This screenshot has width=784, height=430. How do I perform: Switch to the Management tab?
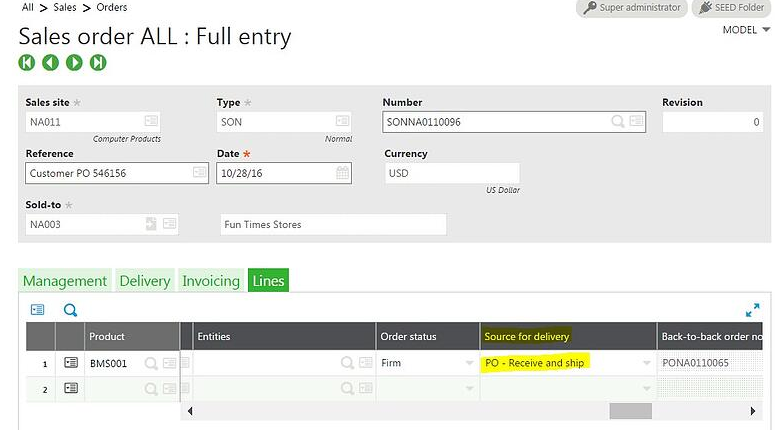(65, 281)
